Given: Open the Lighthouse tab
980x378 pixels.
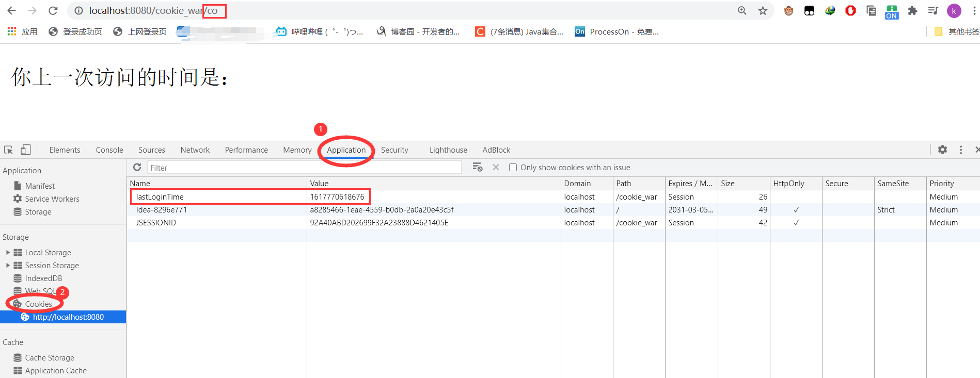Looking at the screenshot, I should pyautogui.click(x=448, y=150).
